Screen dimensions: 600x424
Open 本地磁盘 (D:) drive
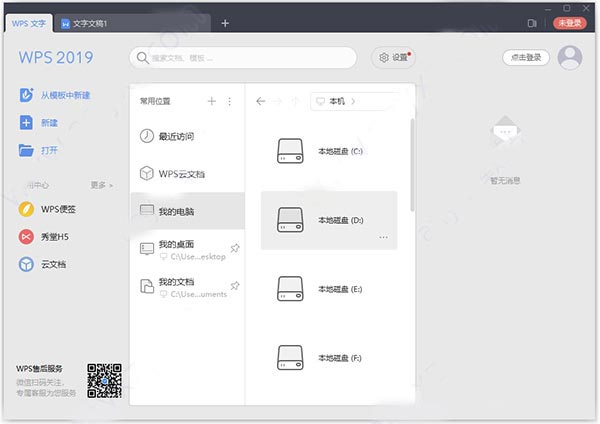coord(329,220)
